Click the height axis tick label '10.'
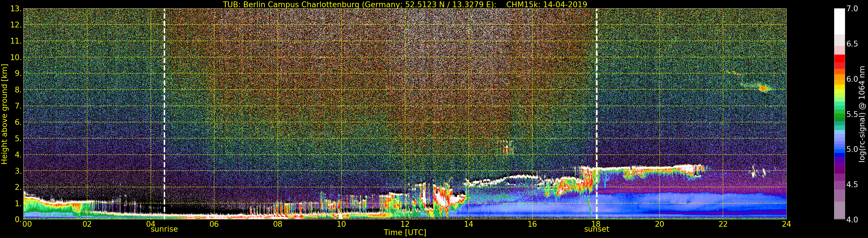Image resolution: width=868 pixels, height=238 pixels. tap(16, 57)
